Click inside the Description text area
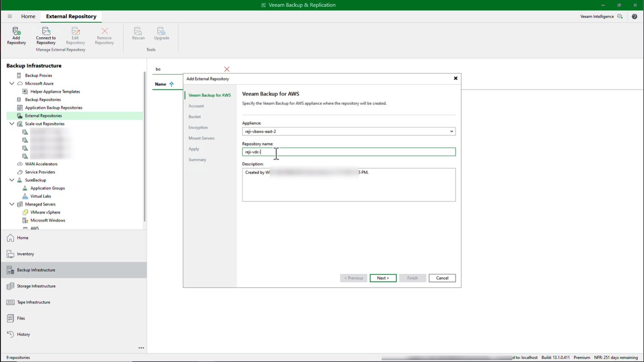644x362 pixels. (349, 185)
